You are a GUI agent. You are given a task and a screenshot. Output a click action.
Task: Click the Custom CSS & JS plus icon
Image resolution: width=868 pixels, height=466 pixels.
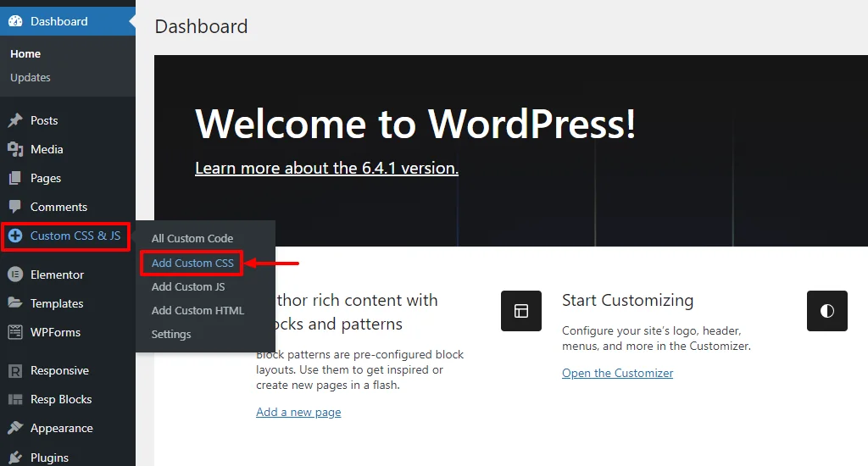click(x=15, y=236)
